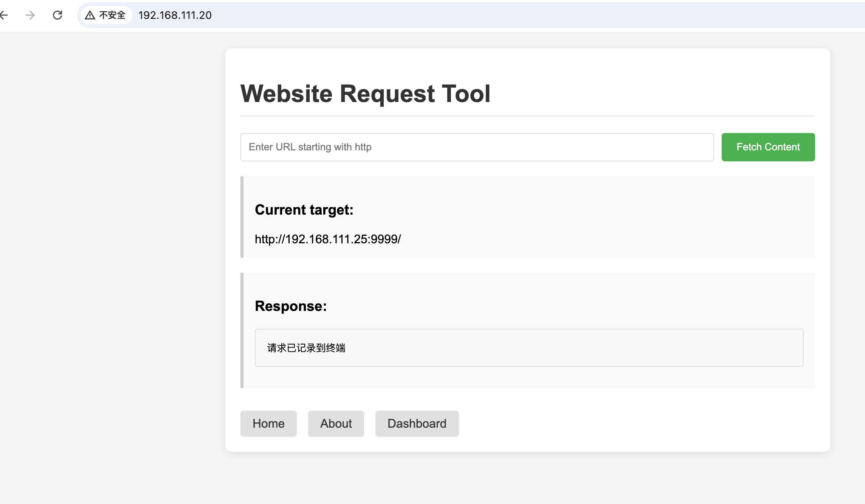Click the response text 请求已记录到终端
This screenshot has height=504, width=865.
point(306,348)
